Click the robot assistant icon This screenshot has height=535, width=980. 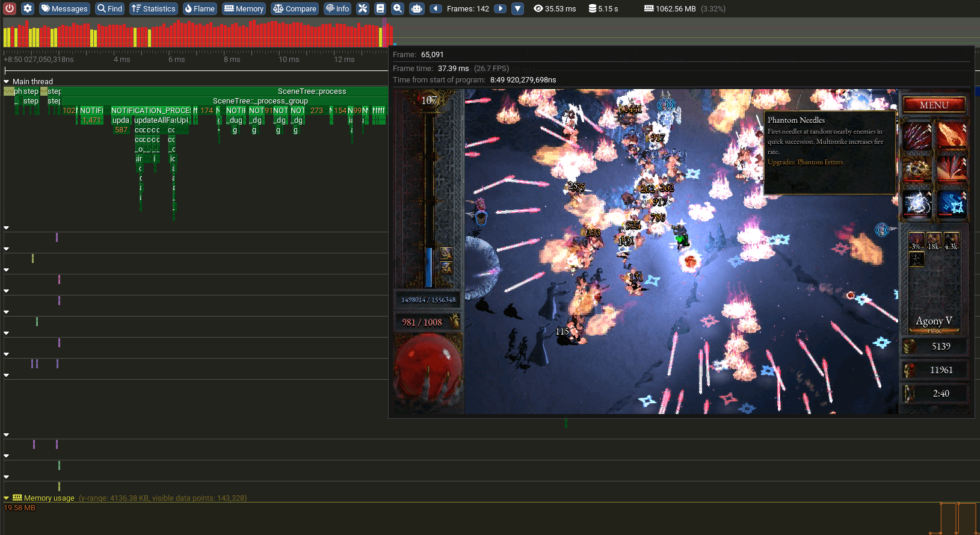[416, 8]
